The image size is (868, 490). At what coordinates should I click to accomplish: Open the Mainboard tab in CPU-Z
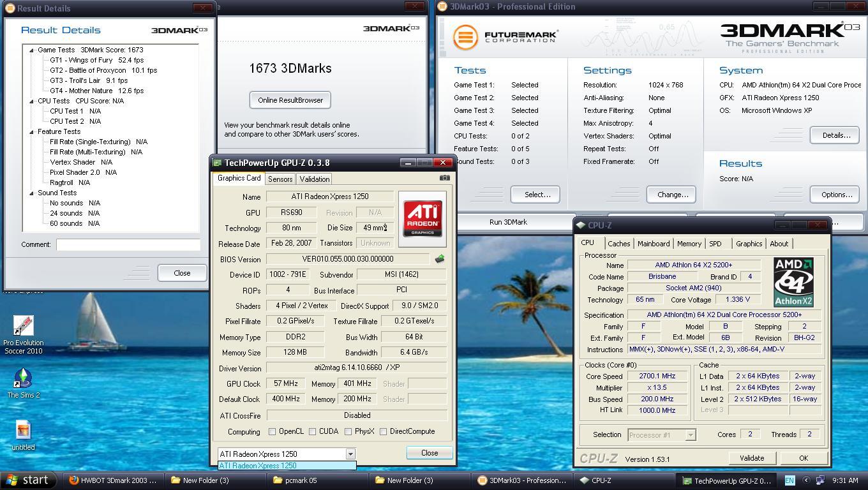654,244
